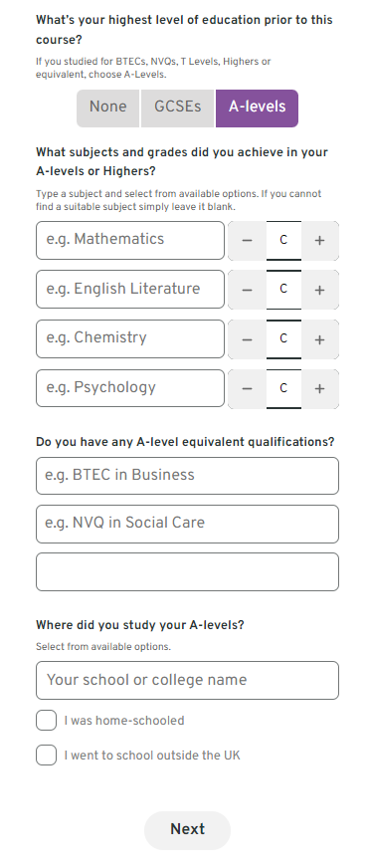Screen dimensions: 368x868
Task: Select None as highest education level
Action: (107, 108)
